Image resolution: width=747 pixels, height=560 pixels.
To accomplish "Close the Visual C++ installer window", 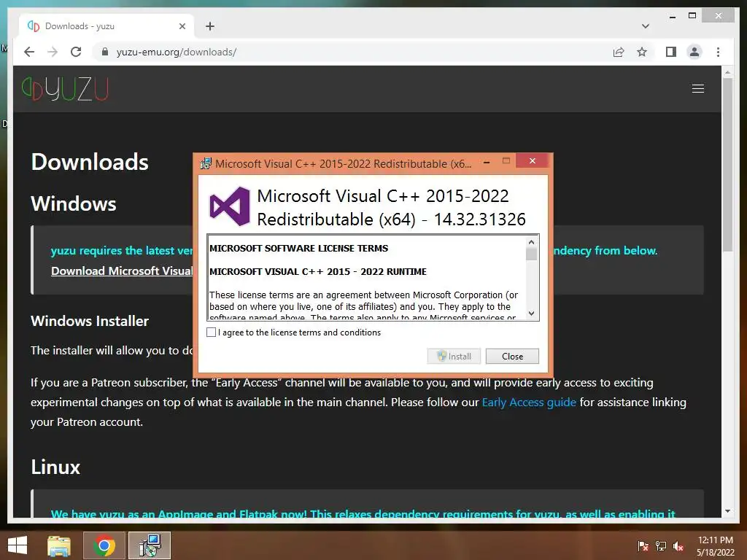I will click(x=532, y=161).
